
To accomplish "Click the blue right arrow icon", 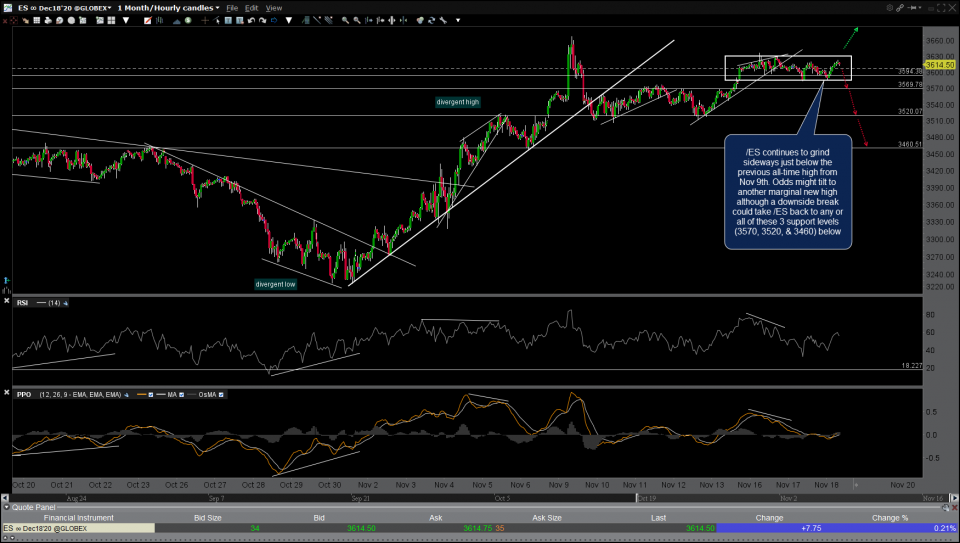I will [x=274, y=20].
